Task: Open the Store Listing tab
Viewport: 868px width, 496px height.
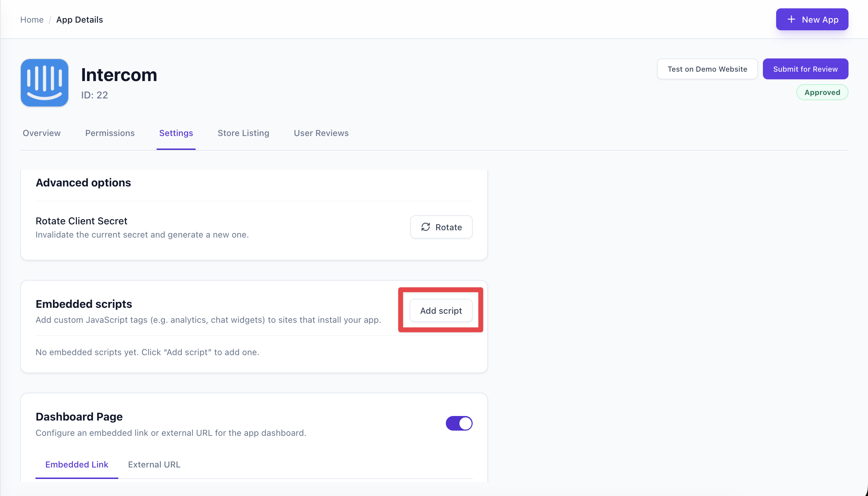Action: [243, 133]
